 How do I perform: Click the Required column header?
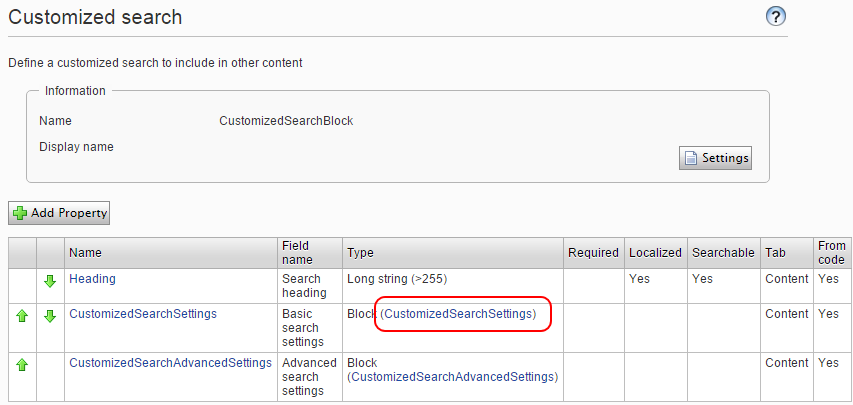point(593,253)
